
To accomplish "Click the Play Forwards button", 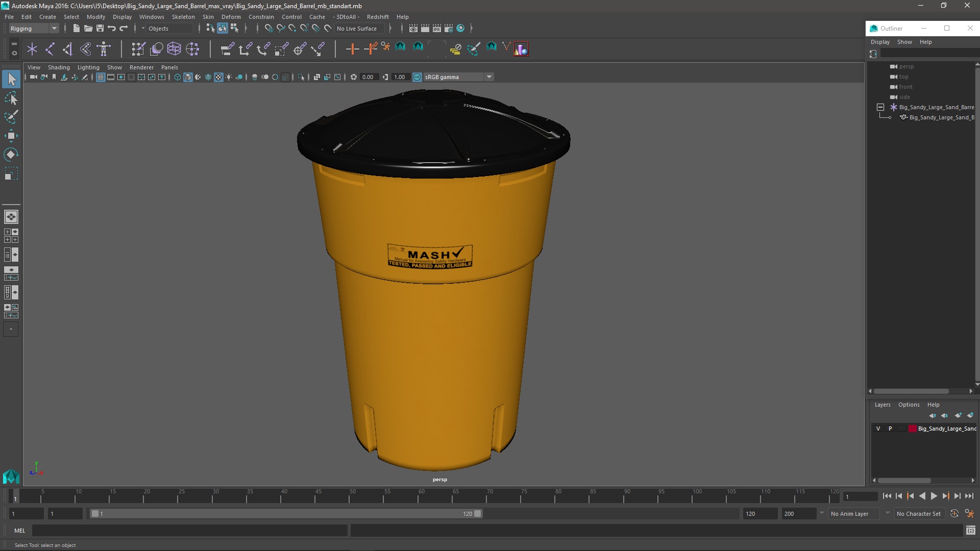I will [x=934, y=496].
